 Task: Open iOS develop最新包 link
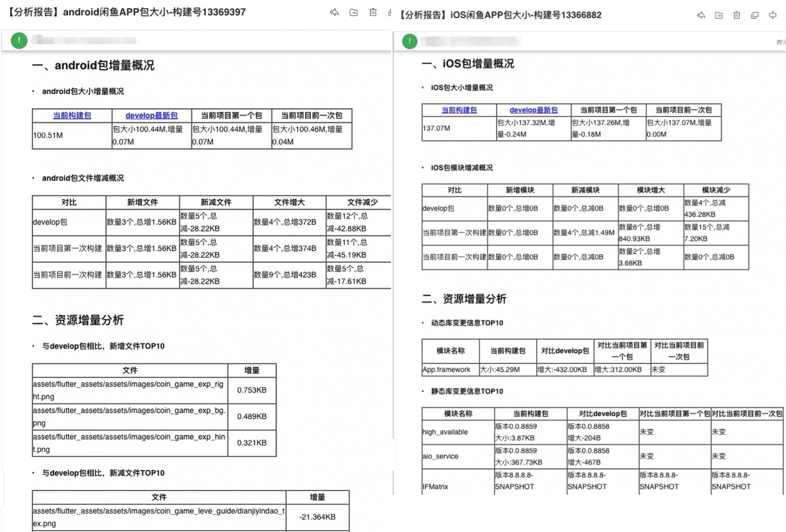pos(533,110)
